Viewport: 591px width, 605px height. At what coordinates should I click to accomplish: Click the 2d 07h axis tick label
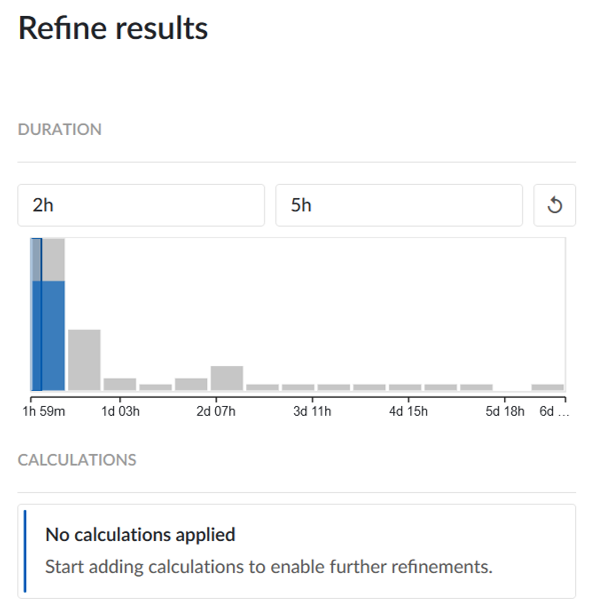(x=216, y=411)
